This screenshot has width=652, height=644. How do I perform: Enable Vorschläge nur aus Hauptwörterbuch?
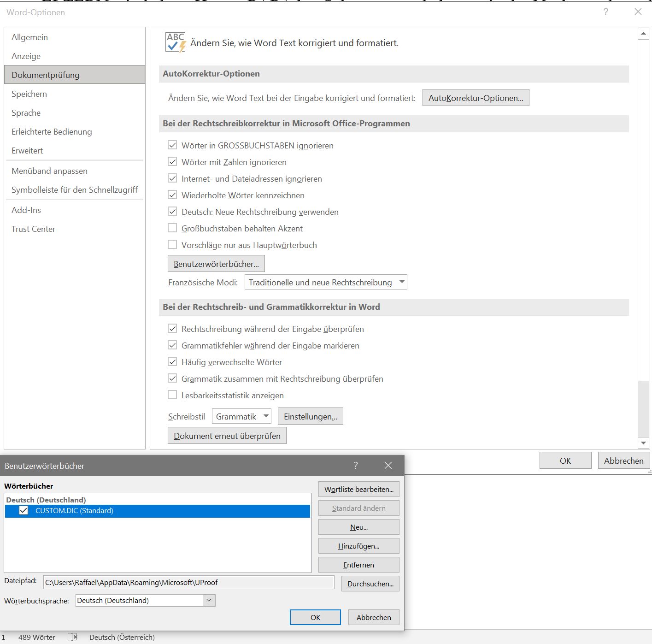pyautogui.click(x=172, y=245)
